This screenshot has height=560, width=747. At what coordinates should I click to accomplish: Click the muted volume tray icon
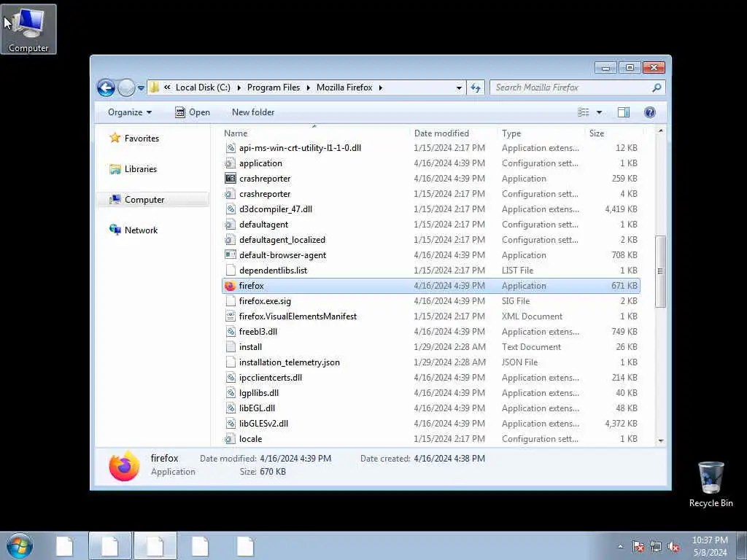click(x=673, y=547)
